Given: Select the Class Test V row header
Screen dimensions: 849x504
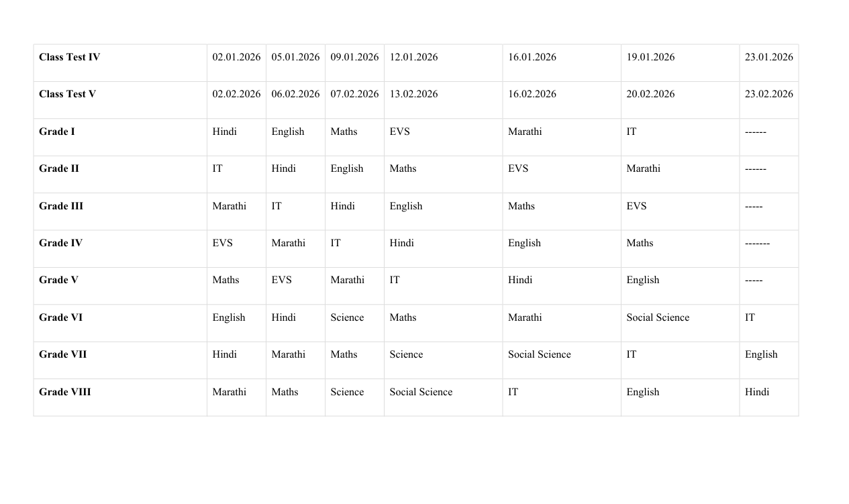Looking at the screenshot, I should (x=68, y=94).
